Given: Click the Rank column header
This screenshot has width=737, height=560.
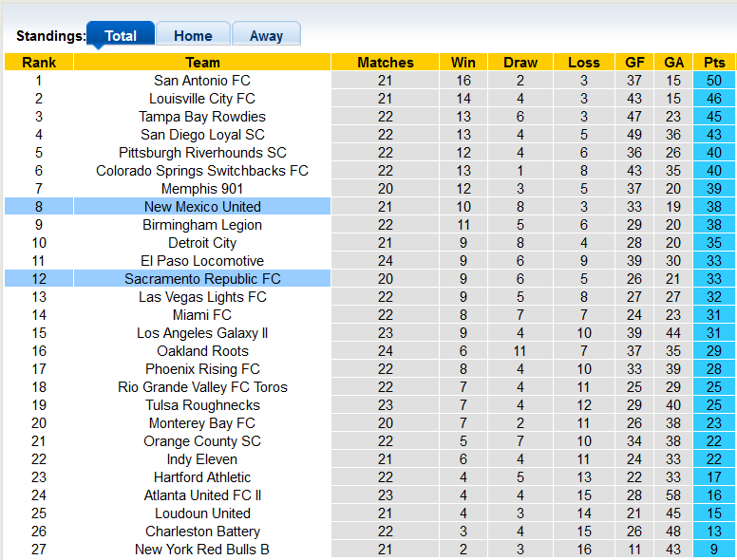Looking at the screenshot, I should click(39, 63).
